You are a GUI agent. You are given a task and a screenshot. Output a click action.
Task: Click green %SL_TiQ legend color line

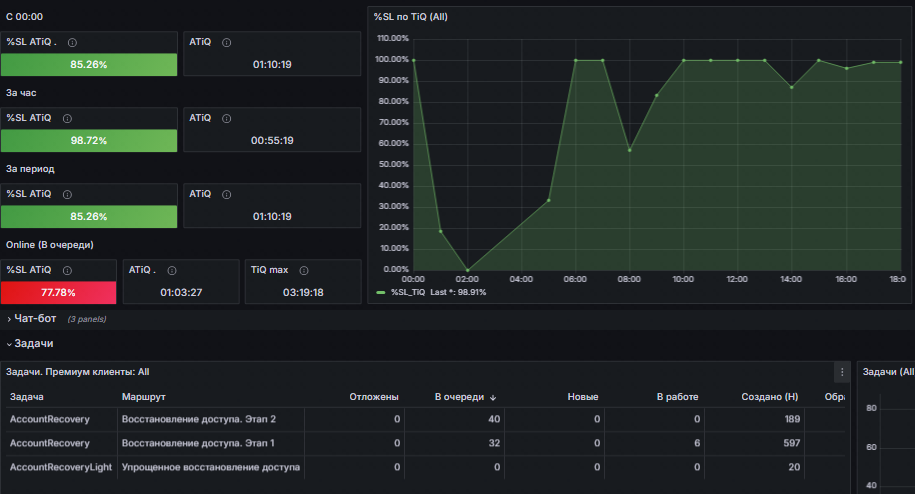pyautogui.click(x=380, y=292)
